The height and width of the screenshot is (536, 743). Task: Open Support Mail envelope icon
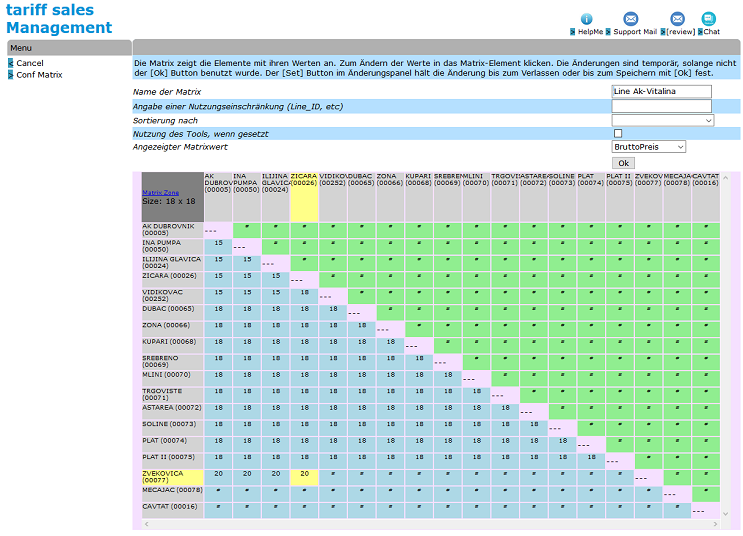(x=630, y=19)
